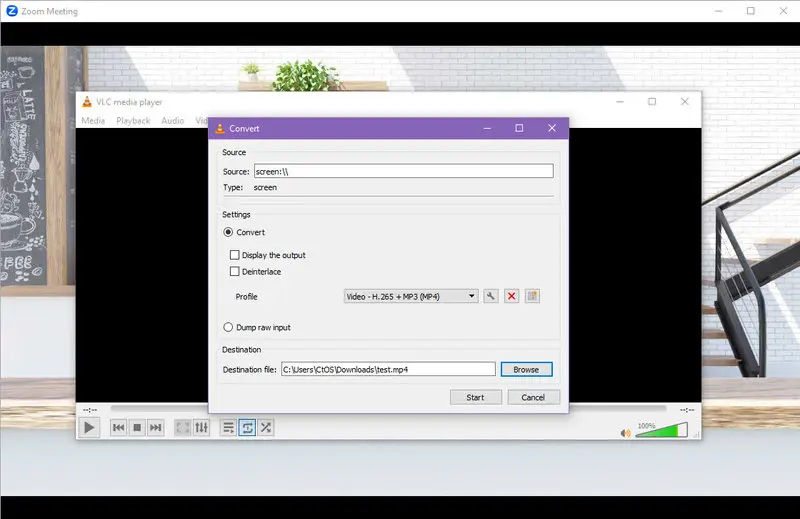
Task: Edit the selected profile with wrench icon
Action: coord(491,296)
